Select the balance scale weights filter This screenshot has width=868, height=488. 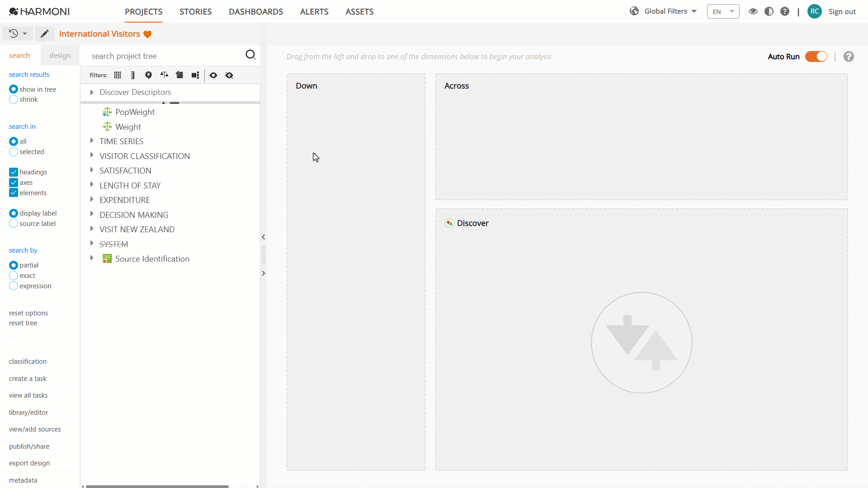click(x=164, y=75)
